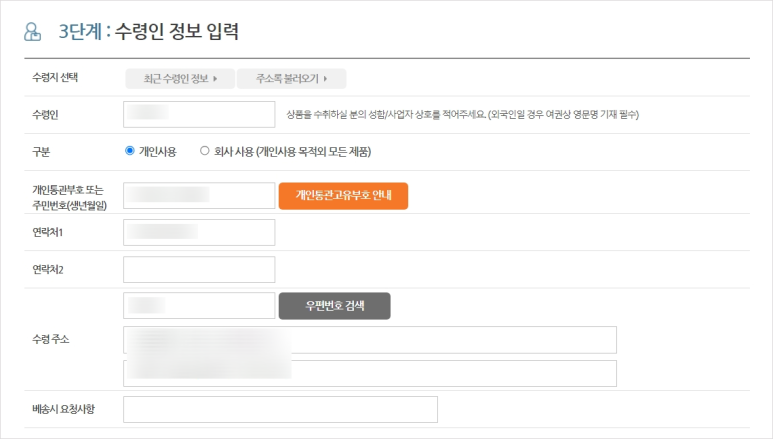The height and width of the screenshot is (439, 773).
Task: Click the 3단계 : 수령인 정보 입력 heading
Action: coord(149,32)
